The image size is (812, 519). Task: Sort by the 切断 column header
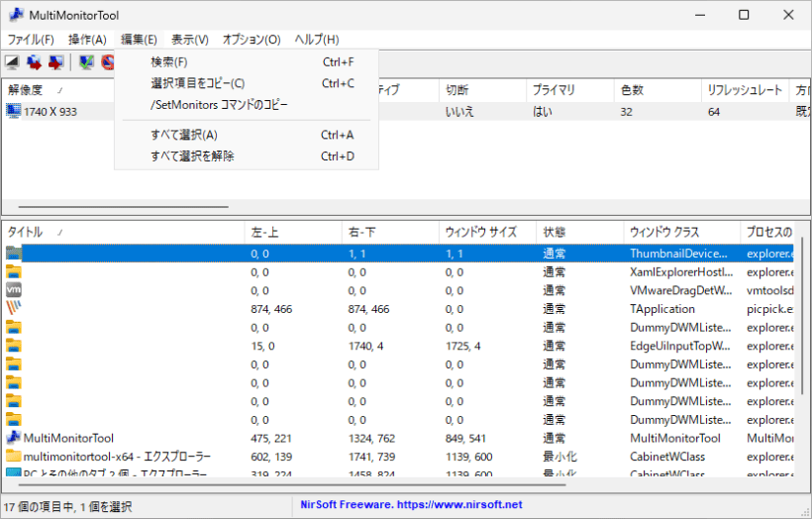482,90
